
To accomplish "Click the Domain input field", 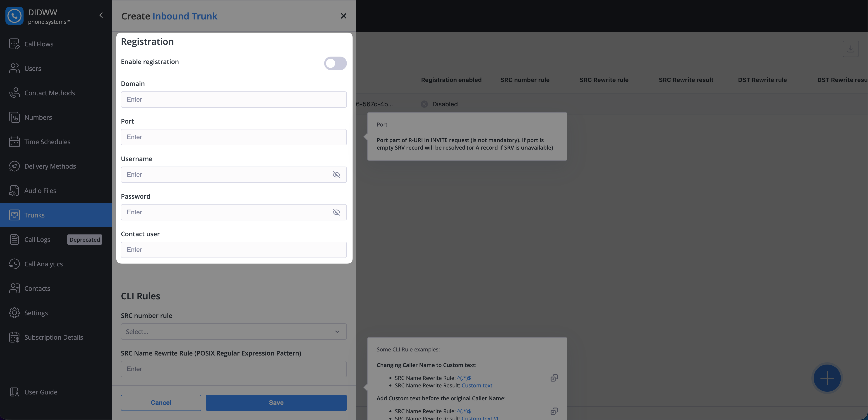I will pos(233,99).
